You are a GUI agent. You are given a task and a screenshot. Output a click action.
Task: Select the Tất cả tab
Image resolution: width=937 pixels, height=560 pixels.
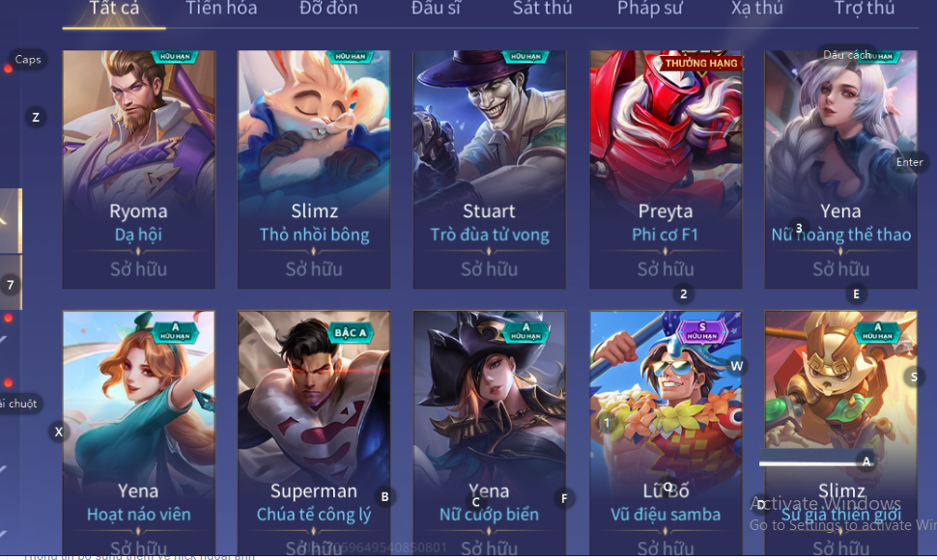click(114, 9)
